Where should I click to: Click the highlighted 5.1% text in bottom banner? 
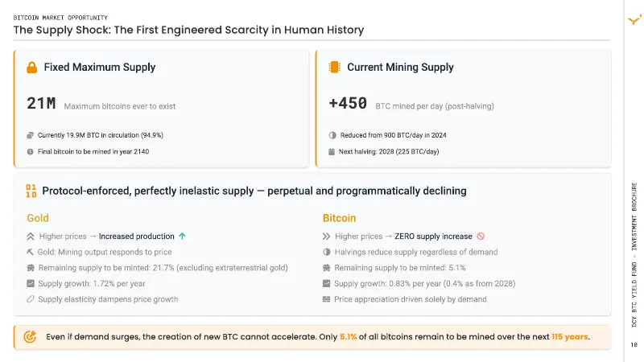[x=349, y=337]
